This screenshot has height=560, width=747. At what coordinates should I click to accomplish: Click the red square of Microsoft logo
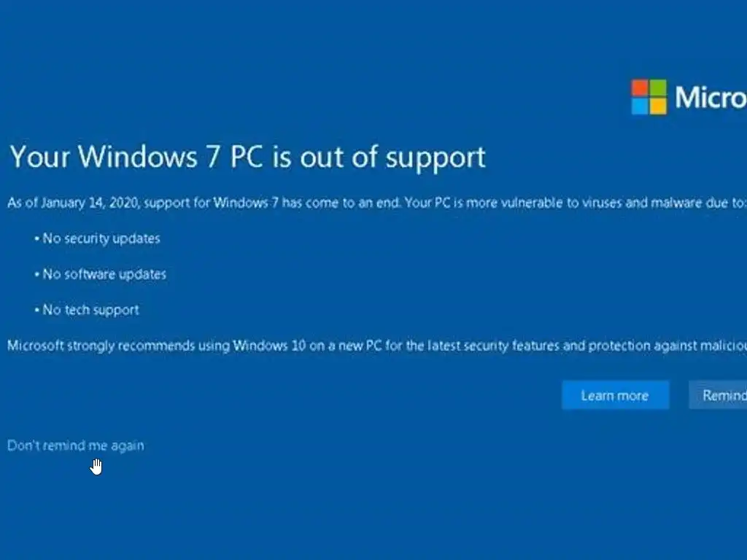pos(640,87)
